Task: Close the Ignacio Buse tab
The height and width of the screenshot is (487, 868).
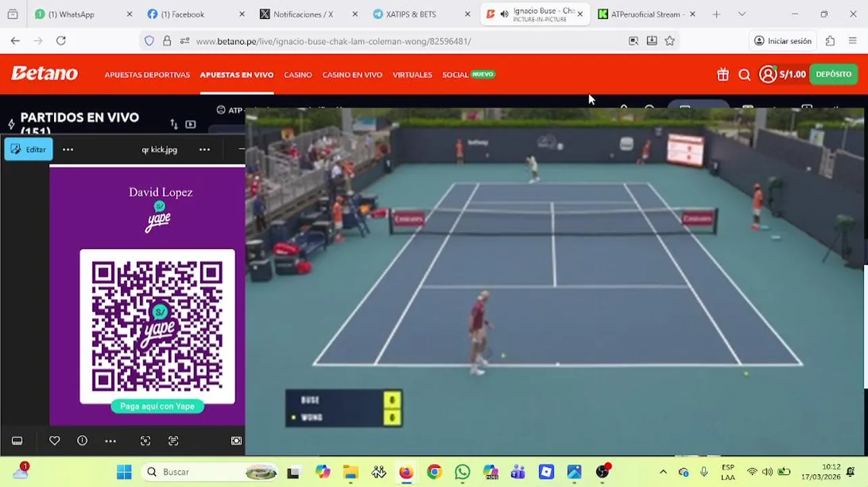Action: tap(579, 14)
